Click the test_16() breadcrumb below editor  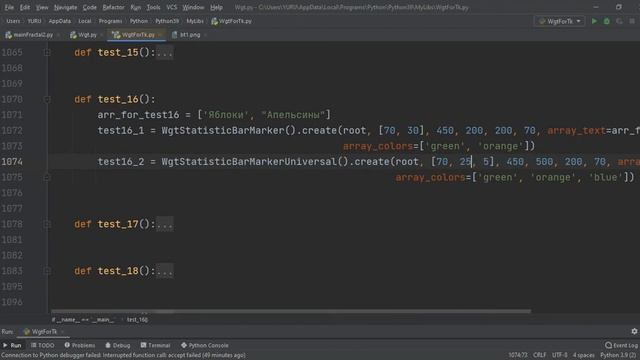tap(137, 320)
